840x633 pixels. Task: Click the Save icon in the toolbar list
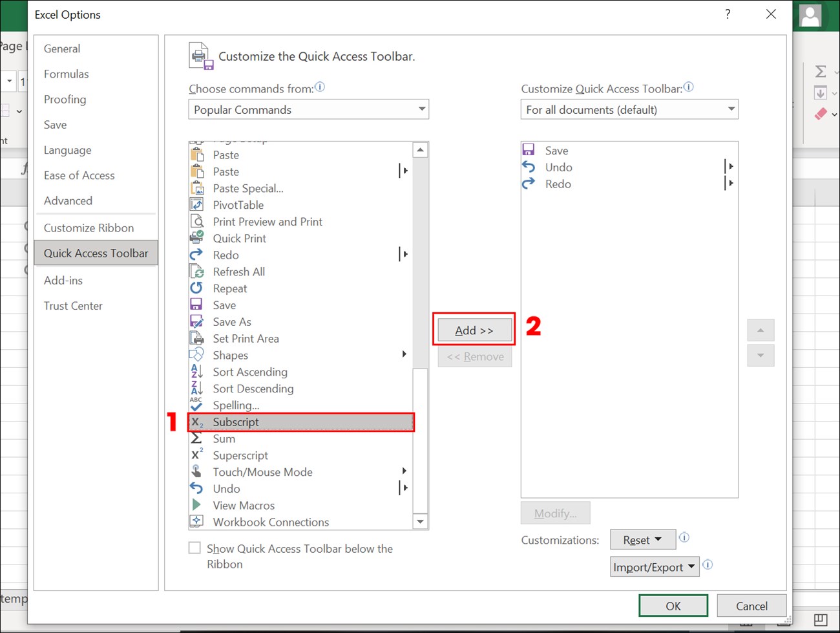[529, 150]
